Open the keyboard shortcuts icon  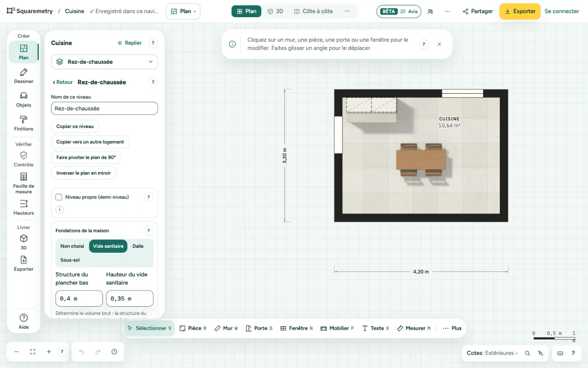click(561, 353)
